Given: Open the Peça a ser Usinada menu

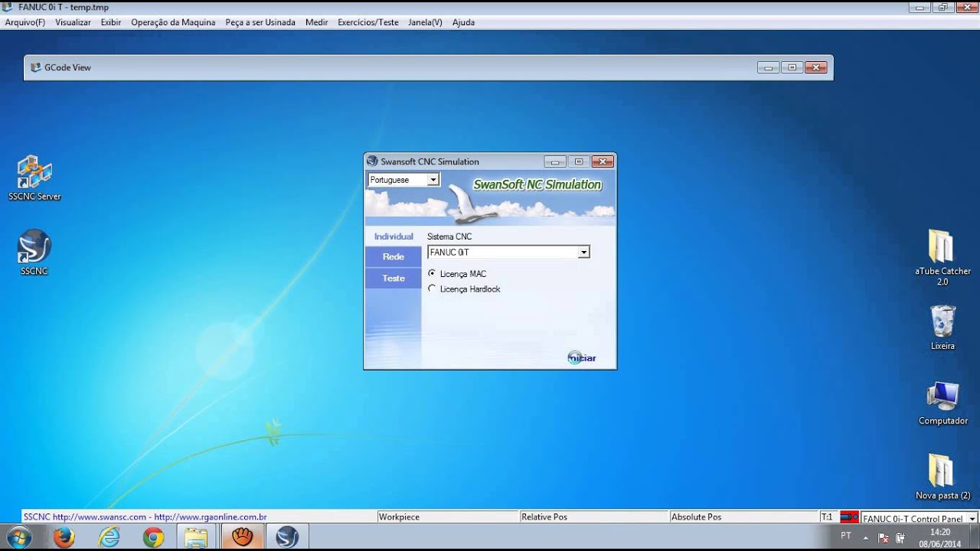Looking at the screenshot, I should click(260, 22).
